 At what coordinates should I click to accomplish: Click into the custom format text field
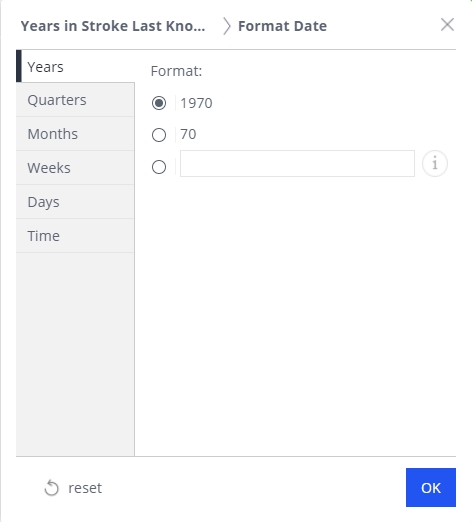click(x=297, y=164)
